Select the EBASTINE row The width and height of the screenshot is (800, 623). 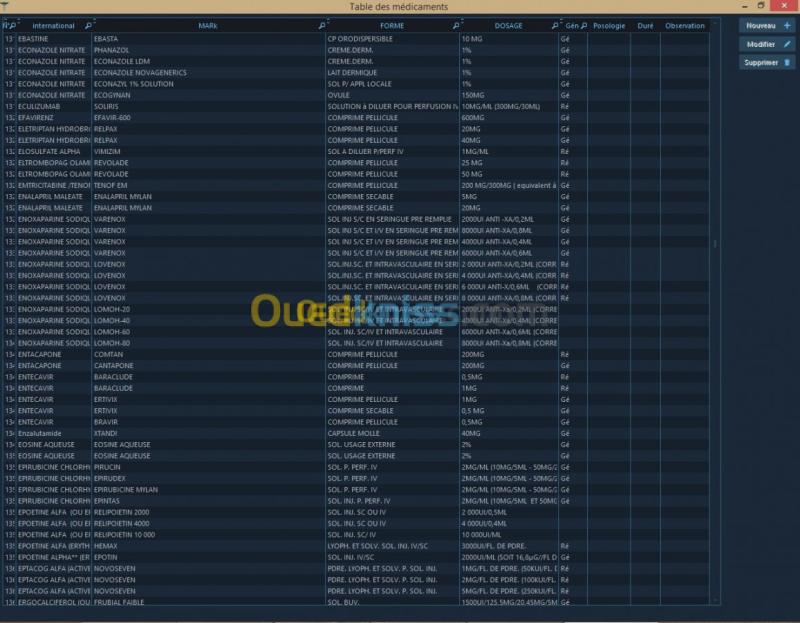pos(356,39)
